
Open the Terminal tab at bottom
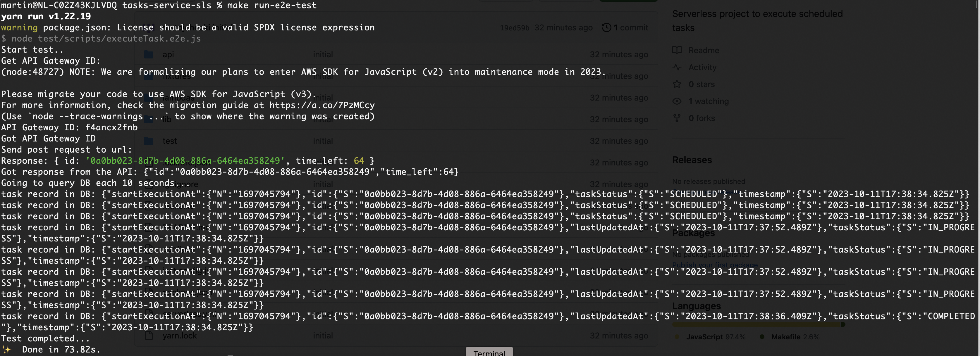[489, 352]
